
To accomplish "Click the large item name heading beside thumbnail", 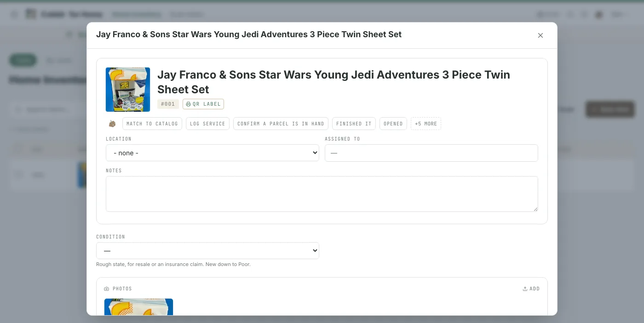I will click(333, 82).
